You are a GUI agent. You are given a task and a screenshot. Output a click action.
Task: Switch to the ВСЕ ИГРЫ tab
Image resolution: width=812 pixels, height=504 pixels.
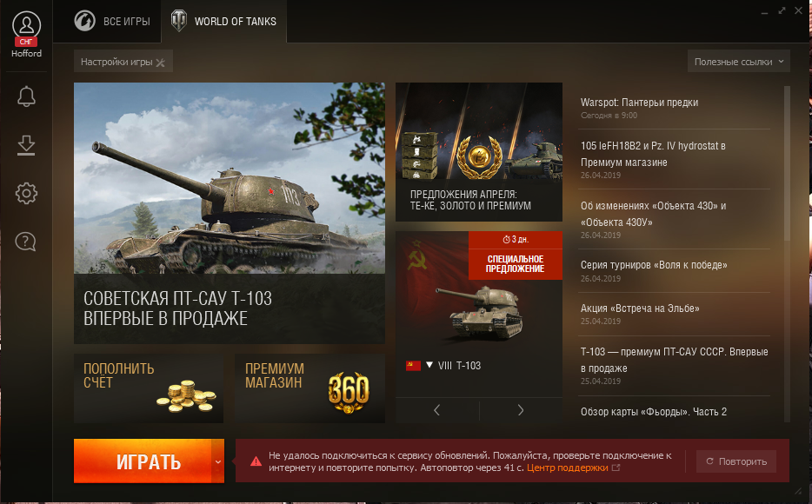[x=112, y=21]
